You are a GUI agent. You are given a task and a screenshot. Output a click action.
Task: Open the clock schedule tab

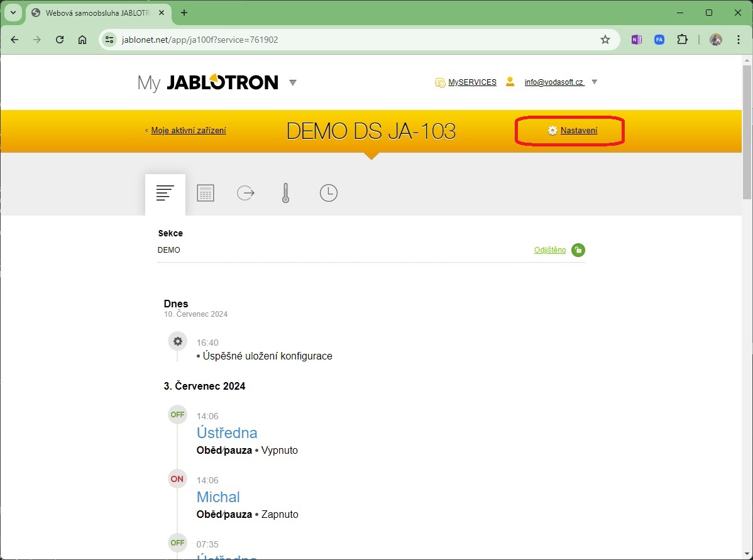(x=328, y=194)
